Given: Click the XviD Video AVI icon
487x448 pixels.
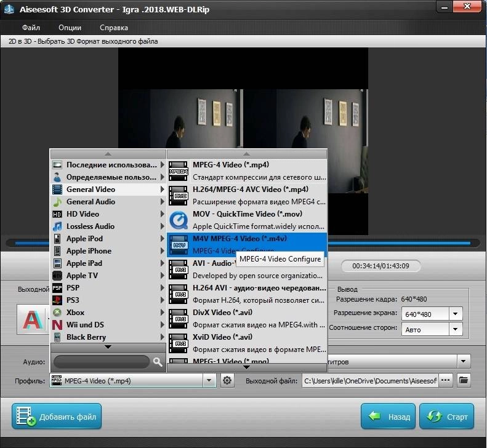Looking at the screenshot, I should tap(179, 343).
